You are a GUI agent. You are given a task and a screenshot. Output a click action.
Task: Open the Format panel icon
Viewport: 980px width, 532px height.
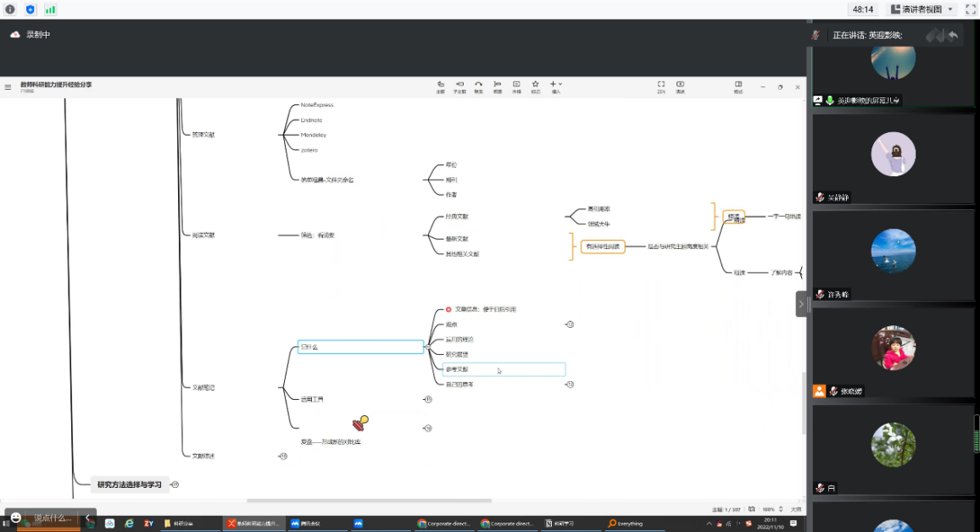[738, 86]
